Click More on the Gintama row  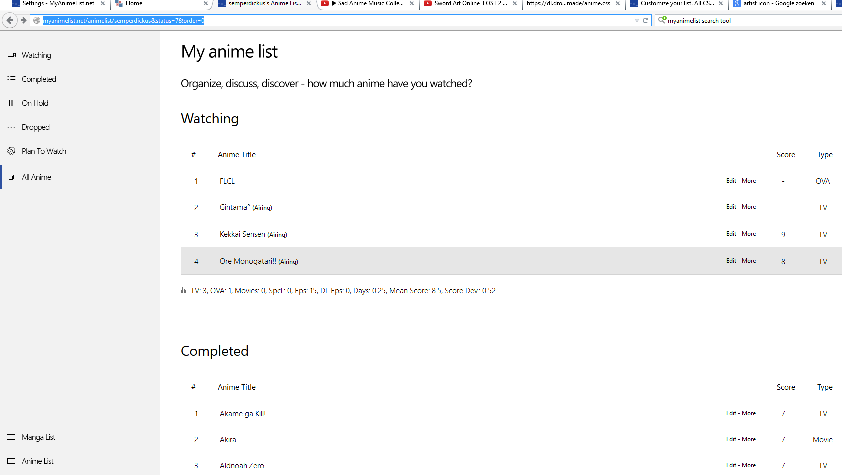[749, 207]
